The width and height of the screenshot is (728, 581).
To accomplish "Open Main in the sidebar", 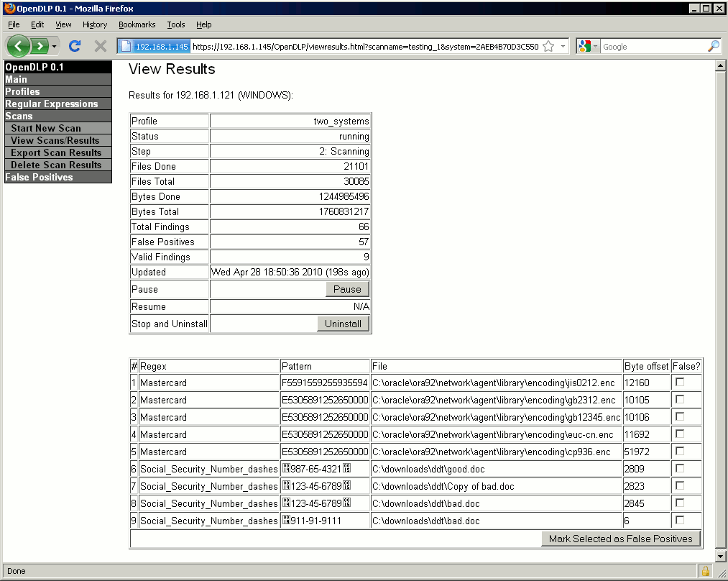I will [58, 79].
